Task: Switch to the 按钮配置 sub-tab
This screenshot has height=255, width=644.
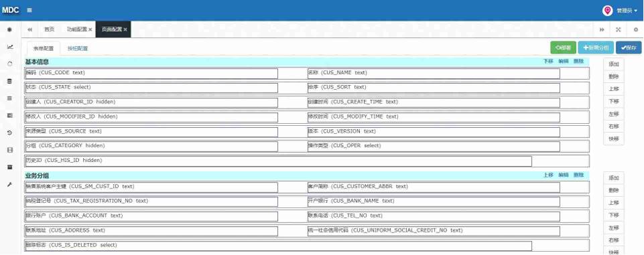Action: (78, 48)
